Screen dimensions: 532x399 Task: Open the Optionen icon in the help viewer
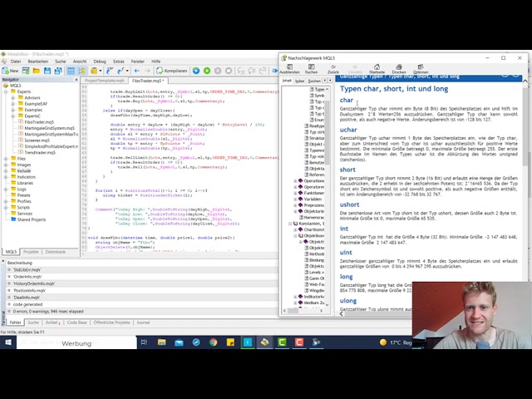coord(421,69)
